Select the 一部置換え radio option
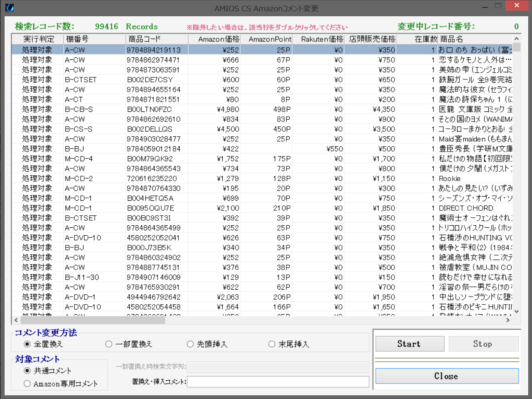The width and height of the screenshot is (532, 399). (109, 344)
